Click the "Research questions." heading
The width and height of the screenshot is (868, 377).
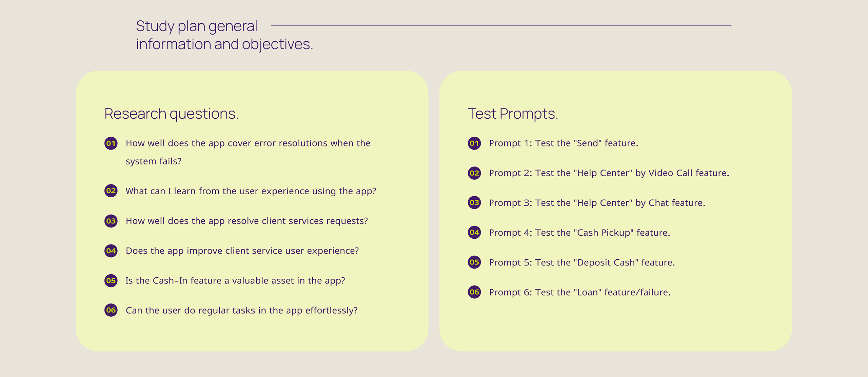coord(171,114)
